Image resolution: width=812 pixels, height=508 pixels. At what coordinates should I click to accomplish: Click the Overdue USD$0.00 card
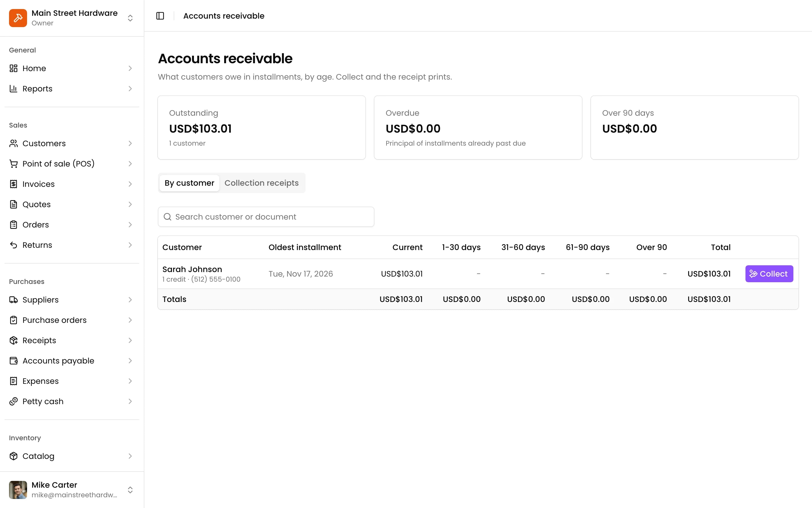pyautogui.click(x=478, y=128)
